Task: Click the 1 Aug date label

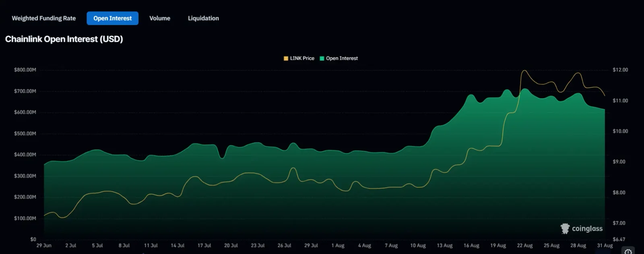Action: [x=338, y=246]
